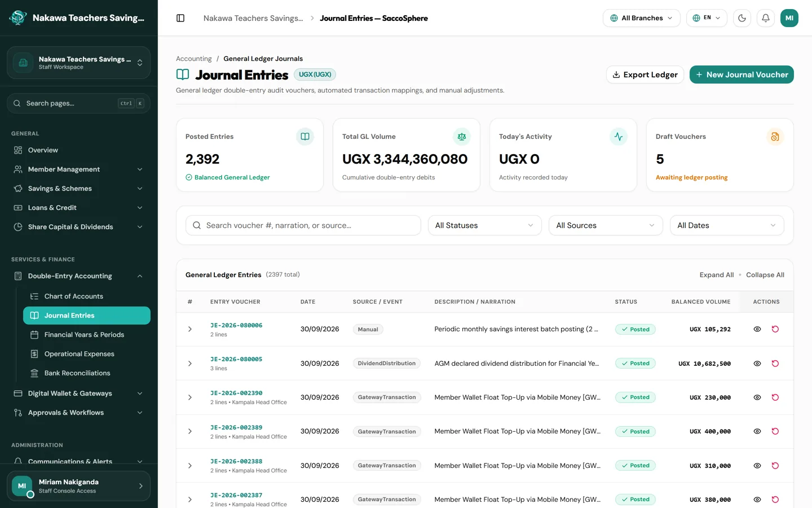Image resolution: width=812 pixels, height=508 pixels.
Task: Expand the Member Management menu
Action: click(78, 169)
